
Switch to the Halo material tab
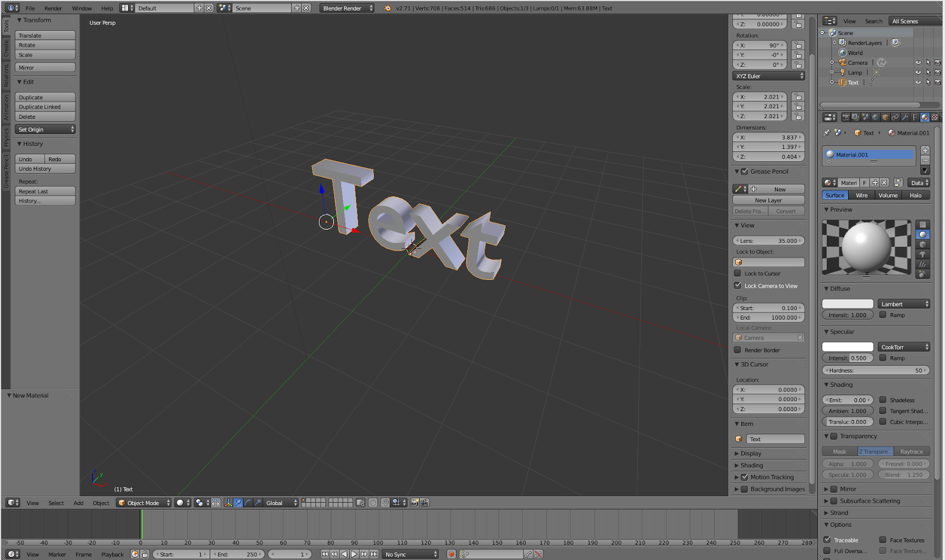[915, 196]
